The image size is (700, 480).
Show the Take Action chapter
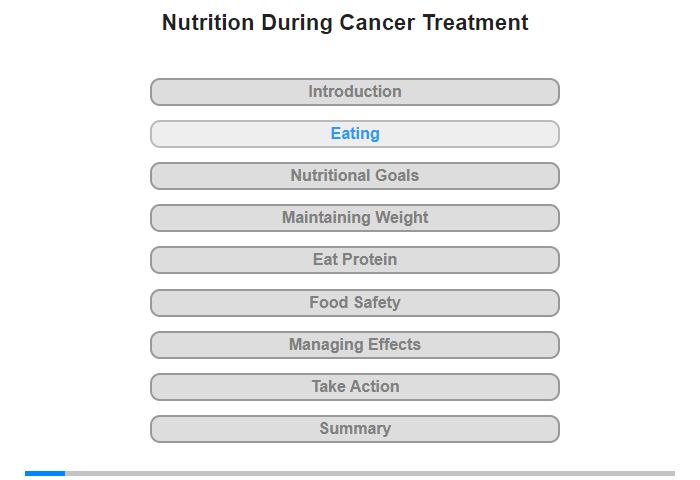click(x=354, y=387)
